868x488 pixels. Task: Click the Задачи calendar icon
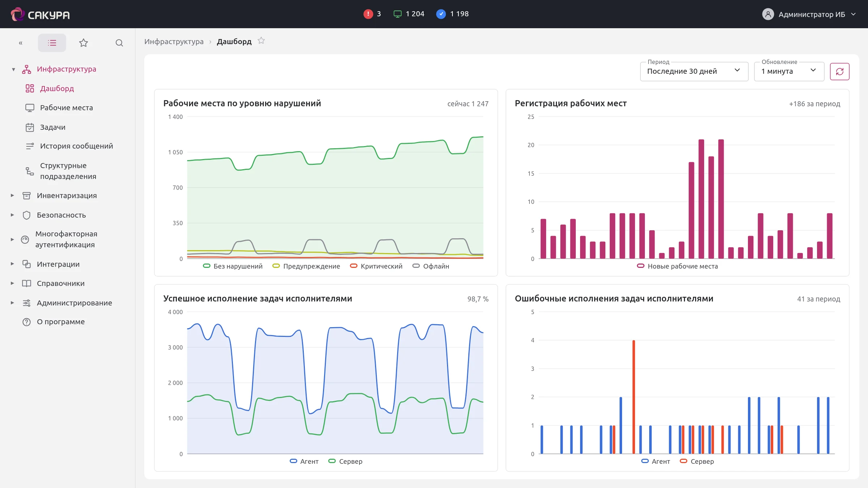click(x=30, y=127)
